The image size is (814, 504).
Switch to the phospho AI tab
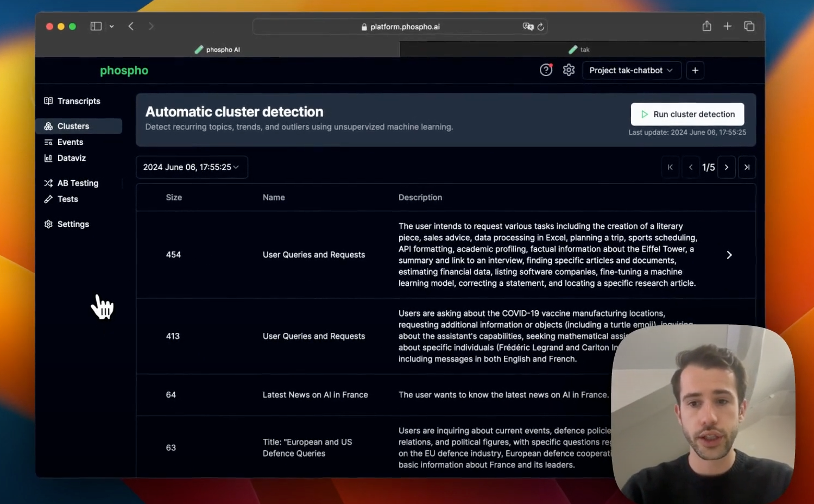pos(217,49)
